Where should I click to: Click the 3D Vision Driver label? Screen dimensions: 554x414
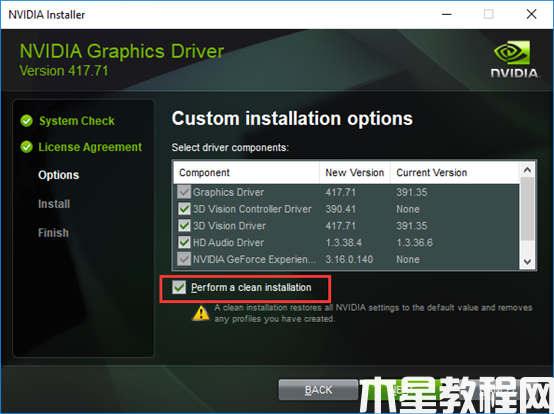(229, 226)
